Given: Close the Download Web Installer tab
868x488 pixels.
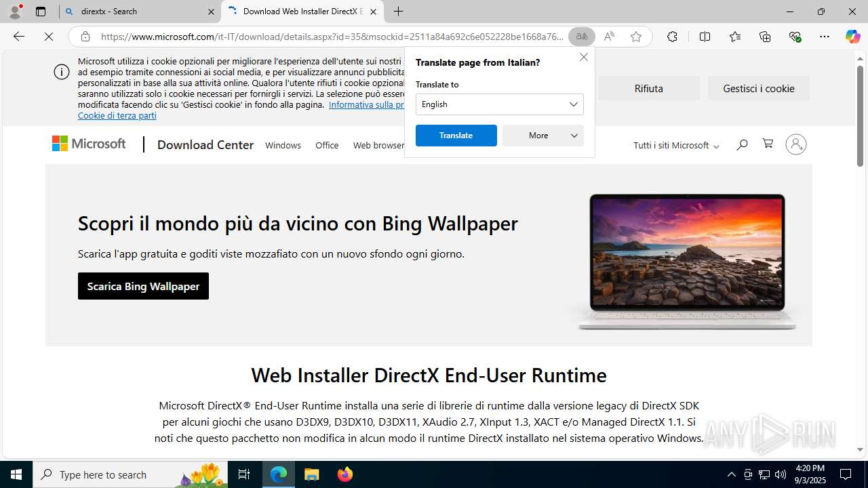Looking at the screenshot, I should coord(373,12).
